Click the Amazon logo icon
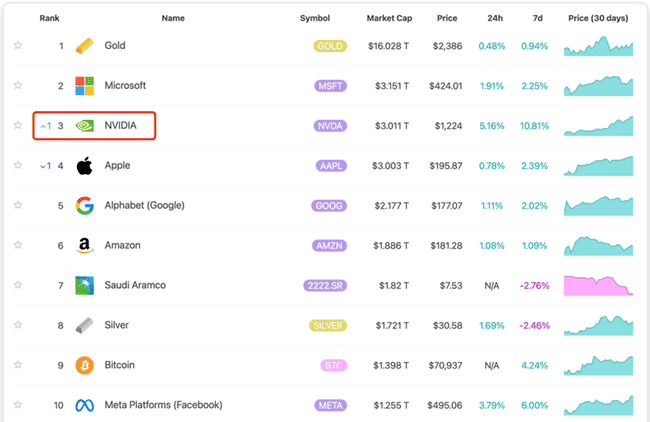The image size is (650, 422). click(x=85, y=246)
